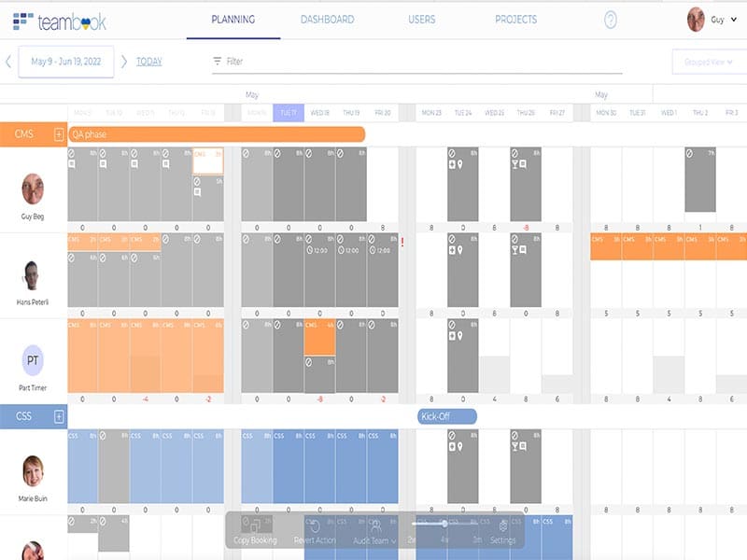Expand the CMS group plus box

(x=59, y=134)
